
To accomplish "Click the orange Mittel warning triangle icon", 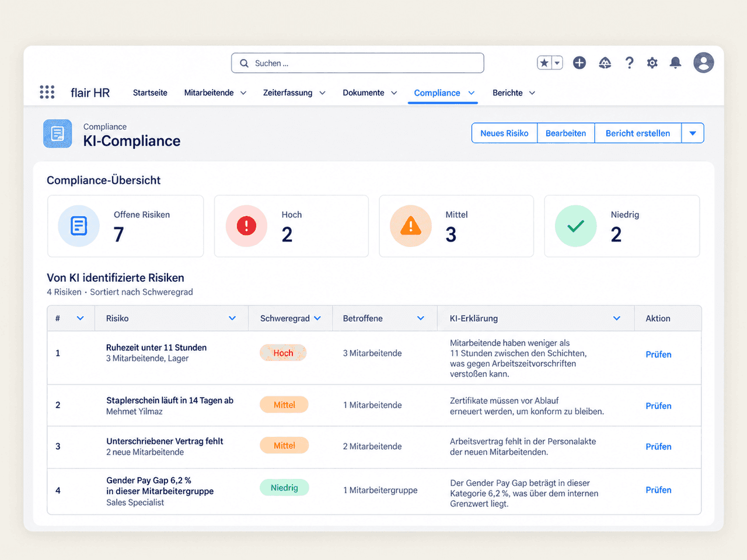I will click(x=411, y=226).
